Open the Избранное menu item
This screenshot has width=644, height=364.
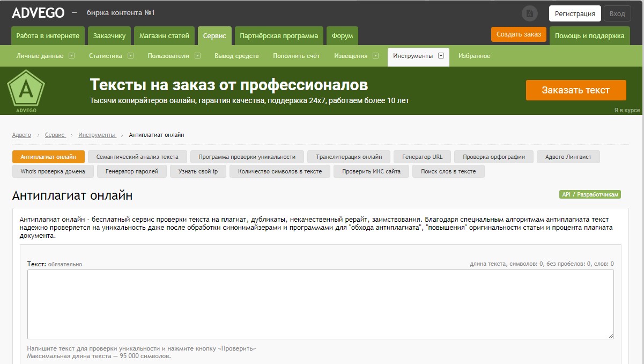point(474,56)
